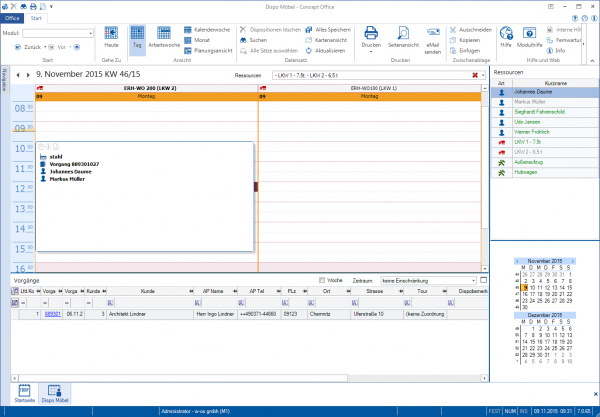Screen dimensions: 600x417
Task: Open the Office tab
Action: (13, 18)
